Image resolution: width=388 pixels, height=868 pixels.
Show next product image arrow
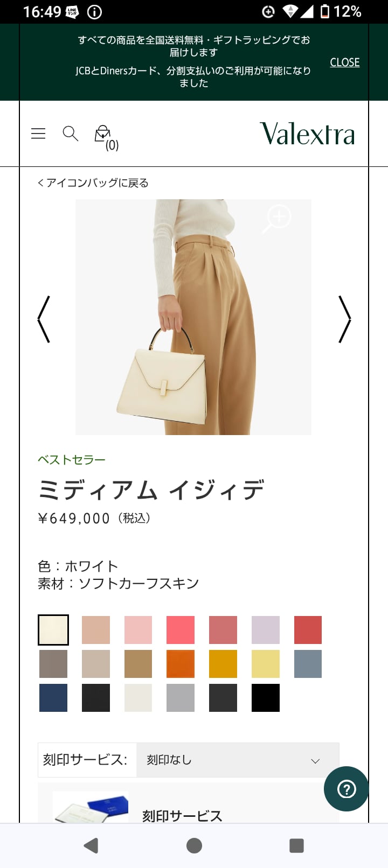[x=344, y=319]
